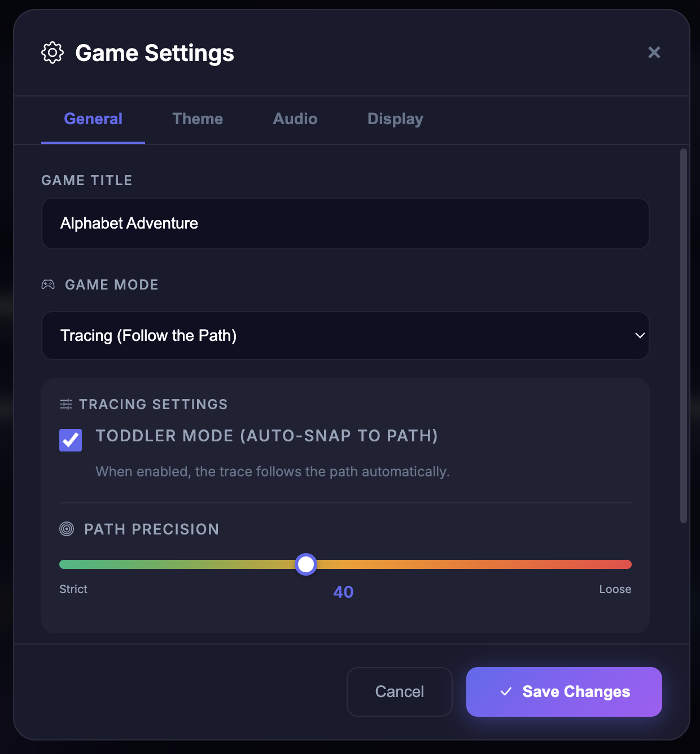Switch to the Theme tab

pyautogui.click(x=198, y=119)
